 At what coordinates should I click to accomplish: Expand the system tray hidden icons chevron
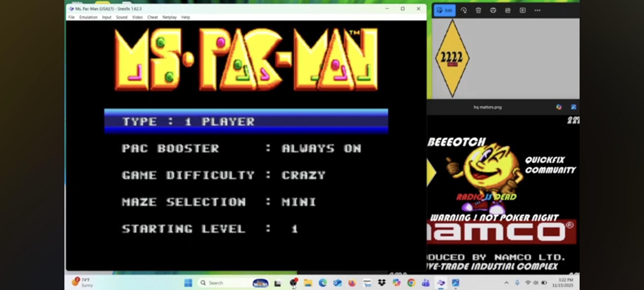click(506, 283)
